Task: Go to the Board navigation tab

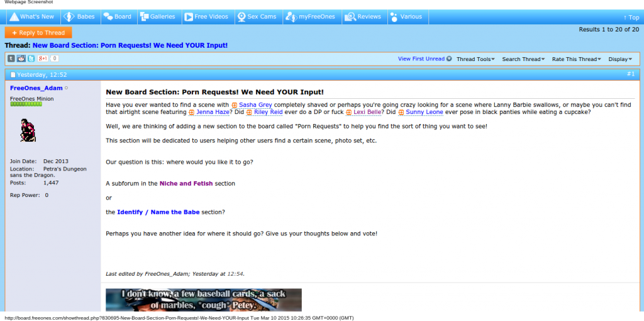Action: pyautogui.click(x=117, y=17)
